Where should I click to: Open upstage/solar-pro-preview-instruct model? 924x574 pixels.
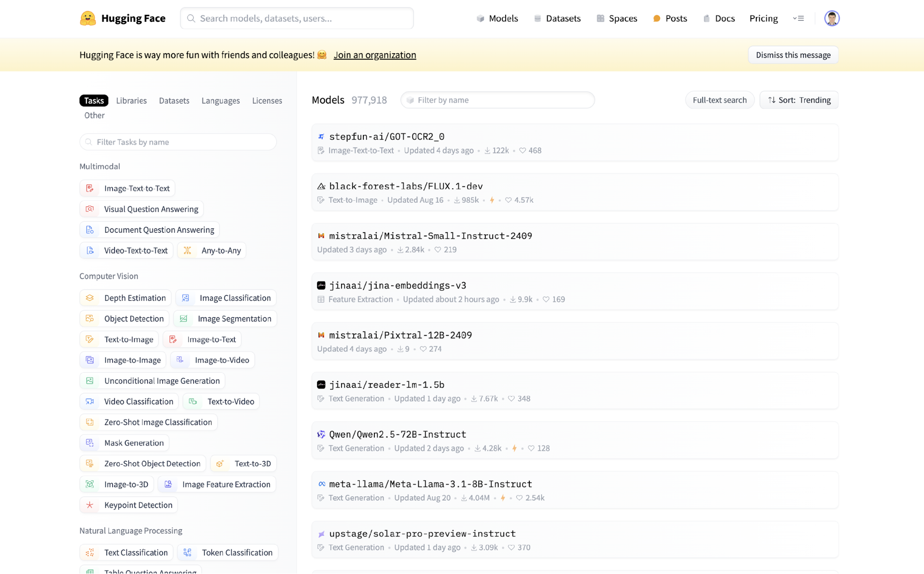[x=575, y=540]
